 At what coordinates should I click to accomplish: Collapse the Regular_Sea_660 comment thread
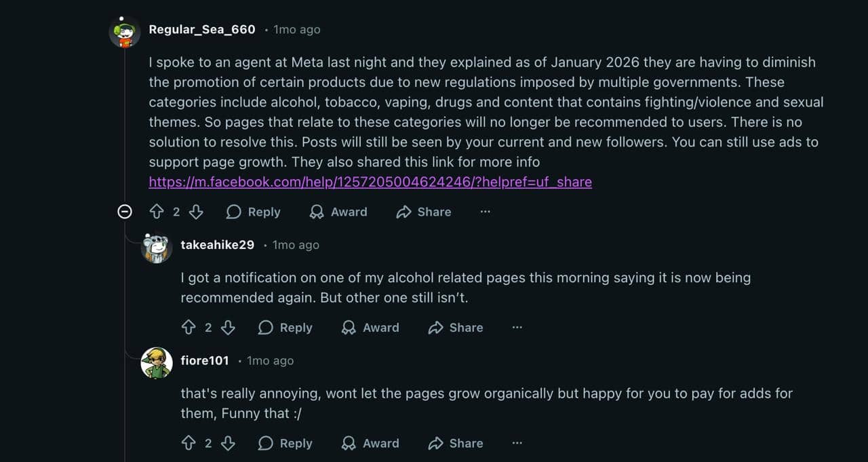point(125,212)
